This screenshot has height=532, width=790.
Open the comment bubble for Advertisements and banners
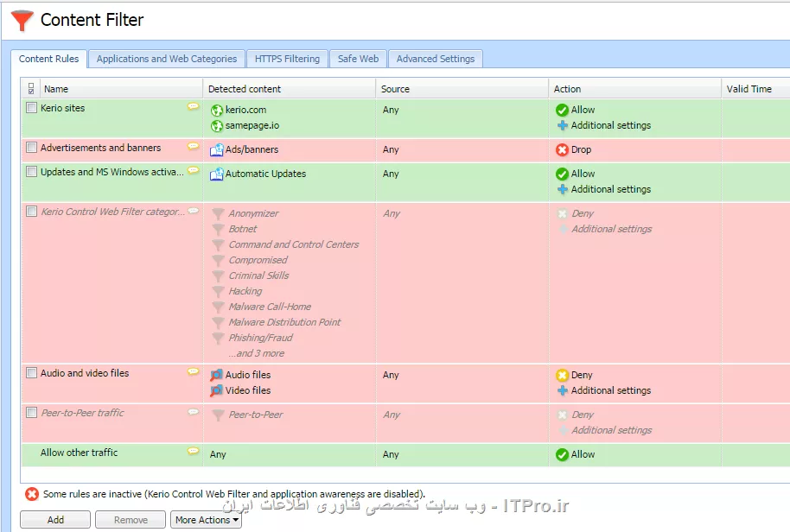193,146
